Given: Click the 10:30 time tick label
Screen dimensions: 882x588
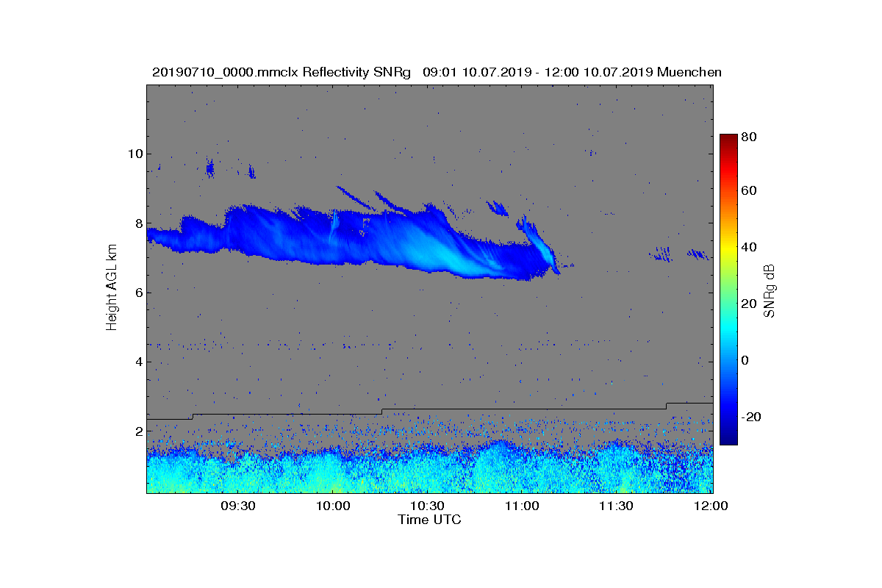Looking at the screenshot, I should pos(427,506).
